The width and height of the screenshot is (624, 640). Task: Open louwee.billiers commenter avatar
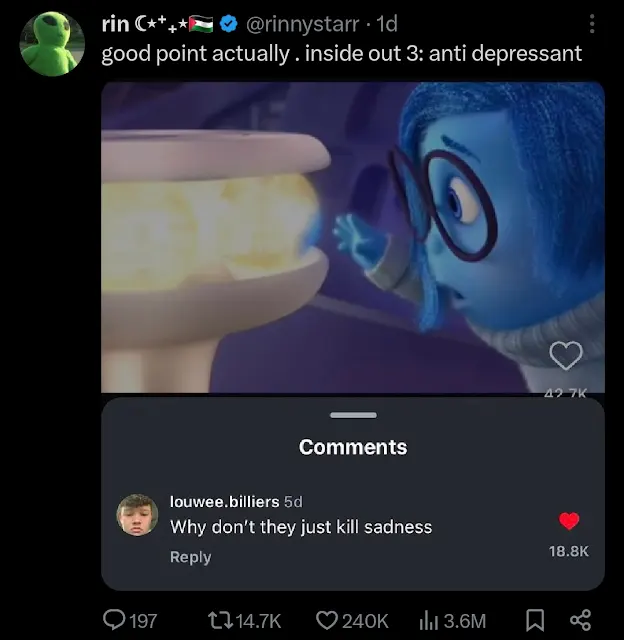click(x=137, y=515)
